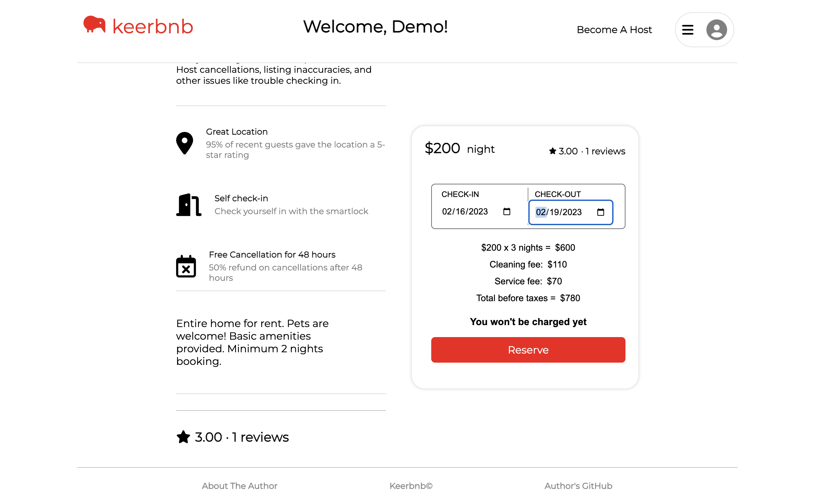
Task: Click the location pin icon
Action: click(185, 143)
